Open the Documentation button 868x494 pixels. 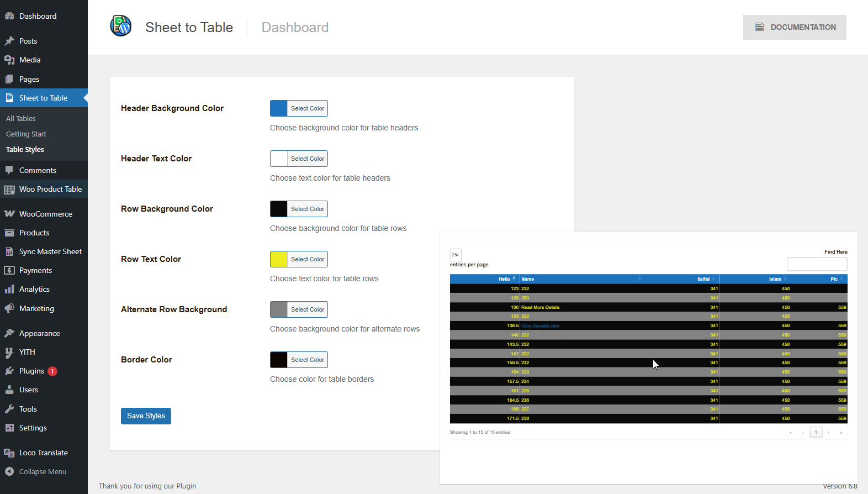tap(794, 27)
